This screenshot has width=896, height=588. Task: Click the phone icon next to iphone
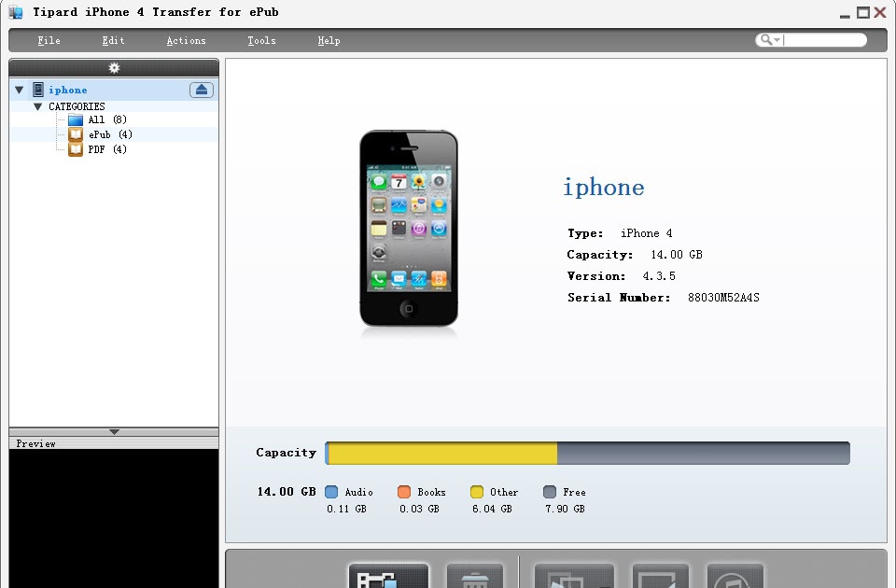click(x=37, y=90)
